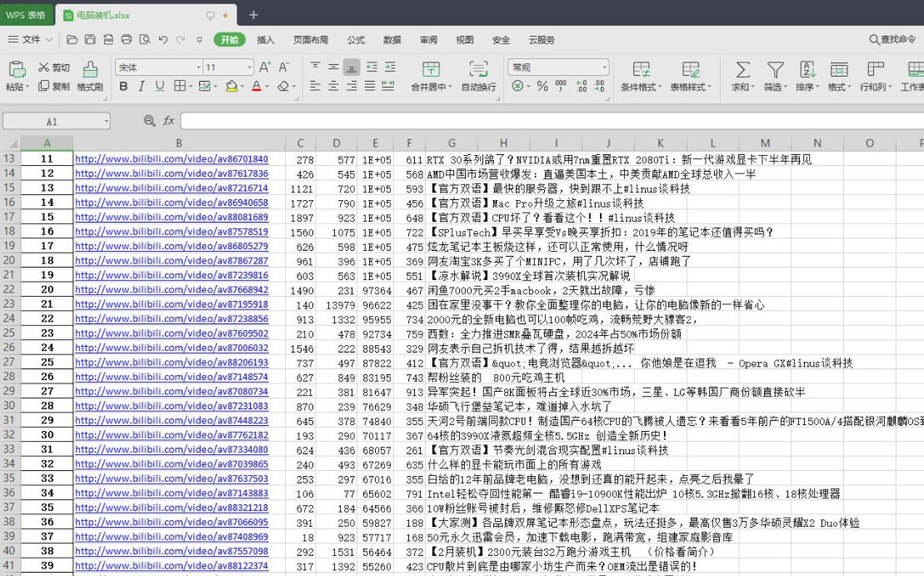This screenshot has height=576, width=924.
Task: Click the zoom magnifier beside fx
Action: coord(150,120)
